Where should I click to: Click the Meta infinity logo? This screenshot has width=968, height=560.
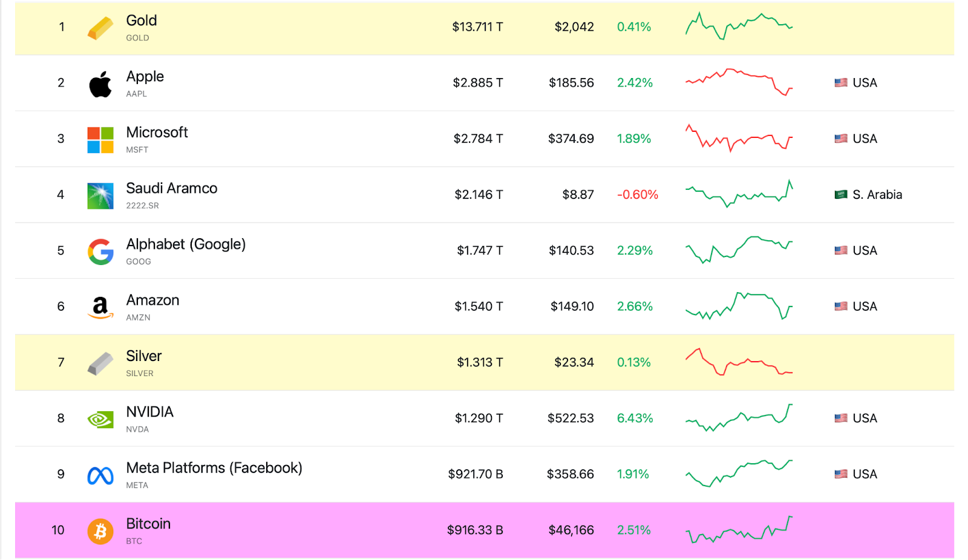pyautogui.click(x=100, y=476)
